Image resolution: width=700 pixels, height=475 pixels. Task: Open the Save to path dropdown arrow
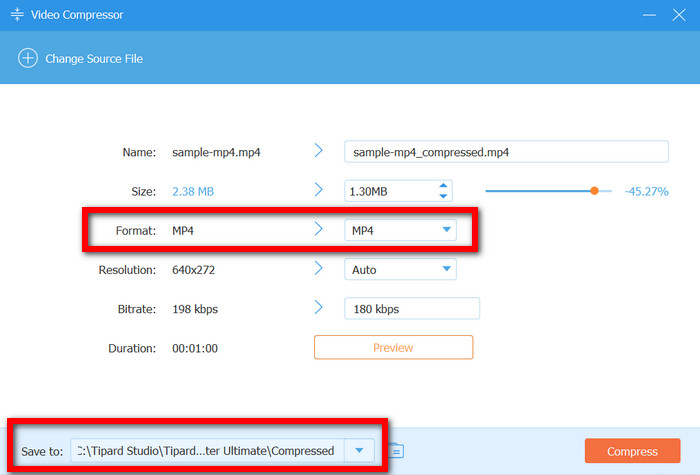[359, 450]
